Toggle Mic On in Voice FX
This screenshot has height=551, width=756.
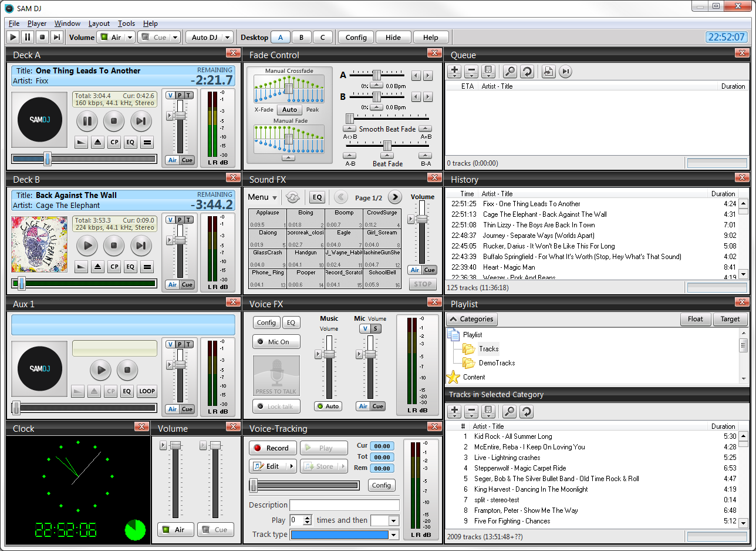pos(277,342)
